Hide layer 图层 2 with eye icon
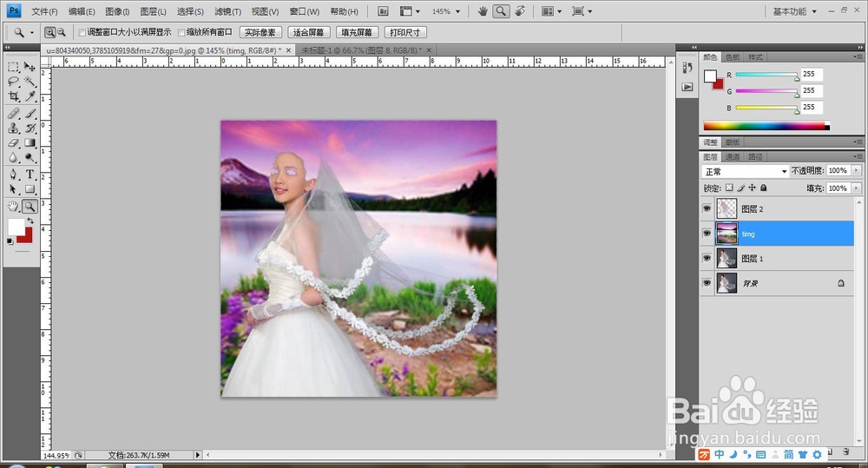This screenshot has height=468, width=868. pos(707,208)
